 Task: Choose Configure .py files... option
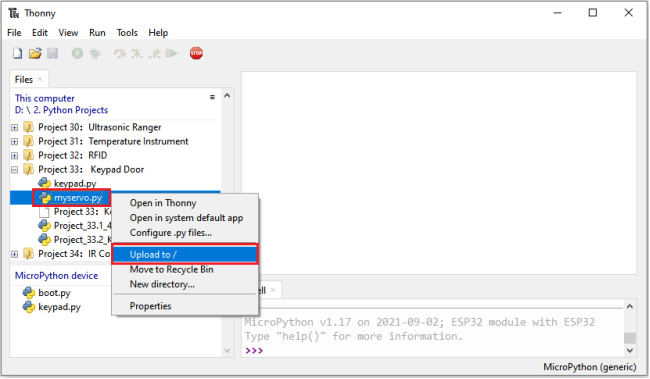[x=185, y=233]
